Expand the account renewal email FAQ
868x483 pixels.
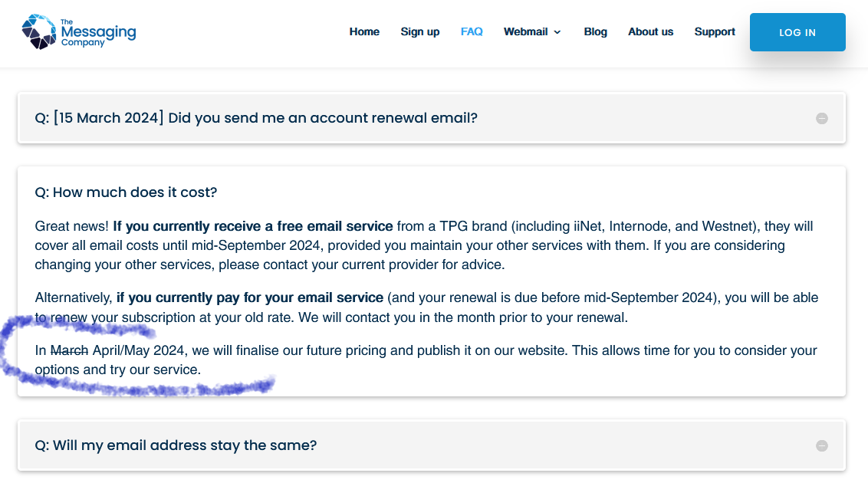255,118
